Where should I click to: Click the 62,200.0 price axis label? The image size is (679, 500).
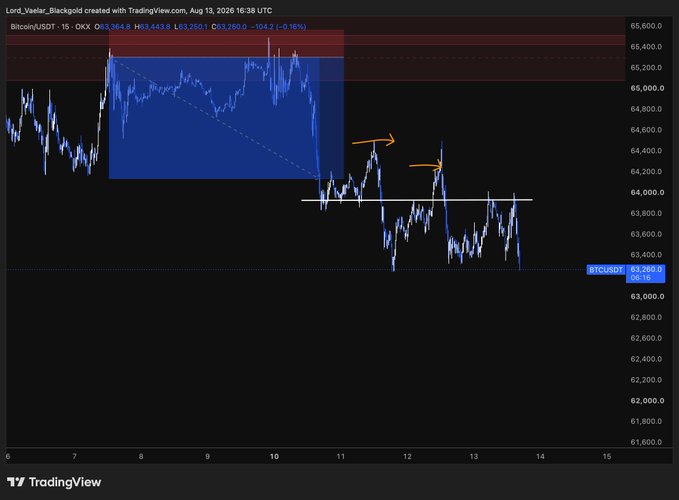coord(646,380)
